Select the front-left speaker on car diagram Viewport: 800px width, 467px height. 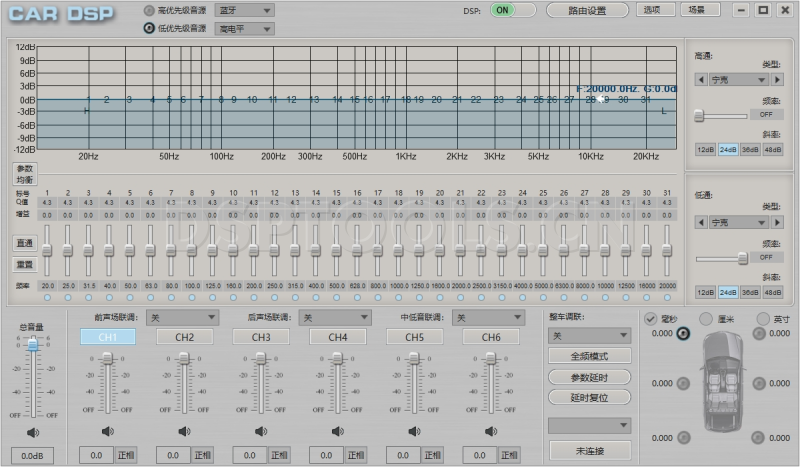coord(684,334)
